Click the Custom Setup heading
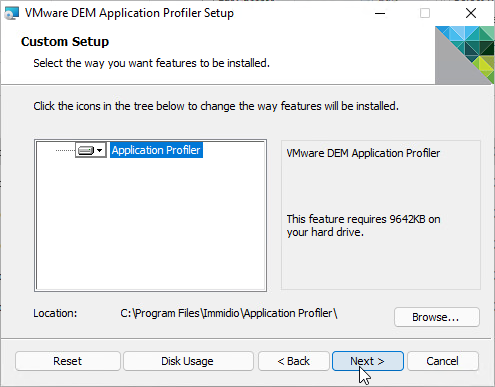 65,42
